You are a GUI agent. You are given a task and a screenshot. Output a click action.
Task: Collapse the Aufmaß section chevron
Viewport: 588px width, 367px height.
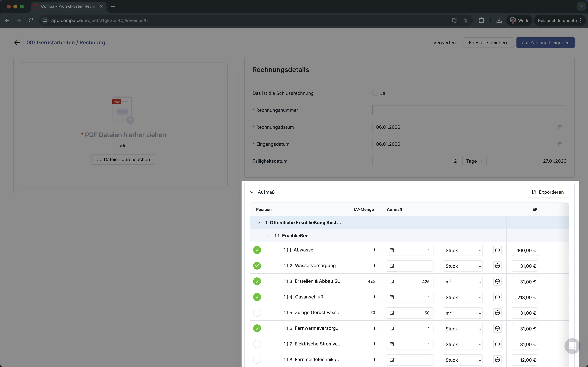252,192
